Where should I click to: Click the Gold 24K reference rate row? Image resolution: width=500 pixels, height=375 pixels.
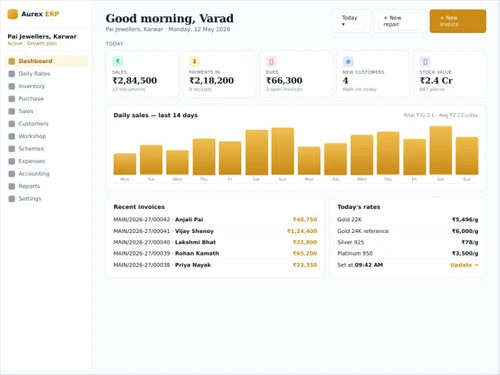pos(408,231)
